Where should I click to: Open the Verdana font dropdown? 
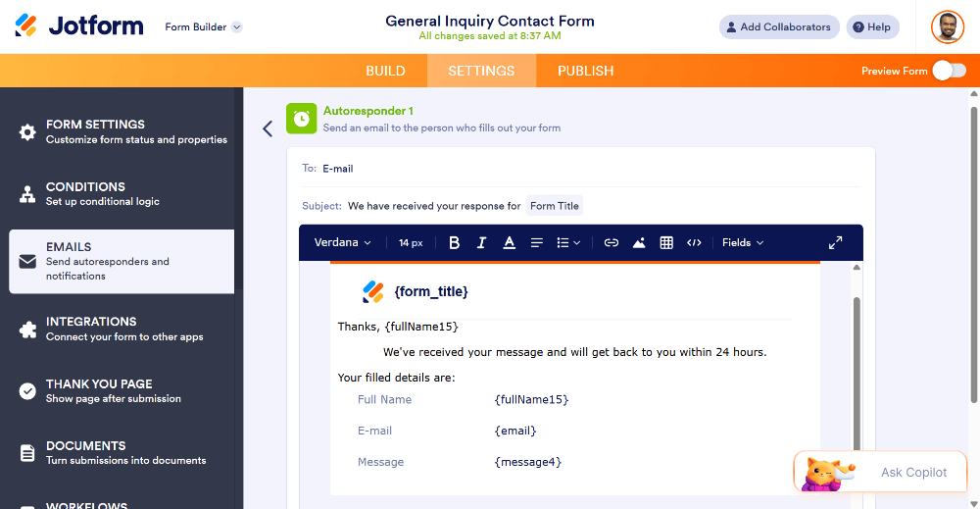pos(342,242)
